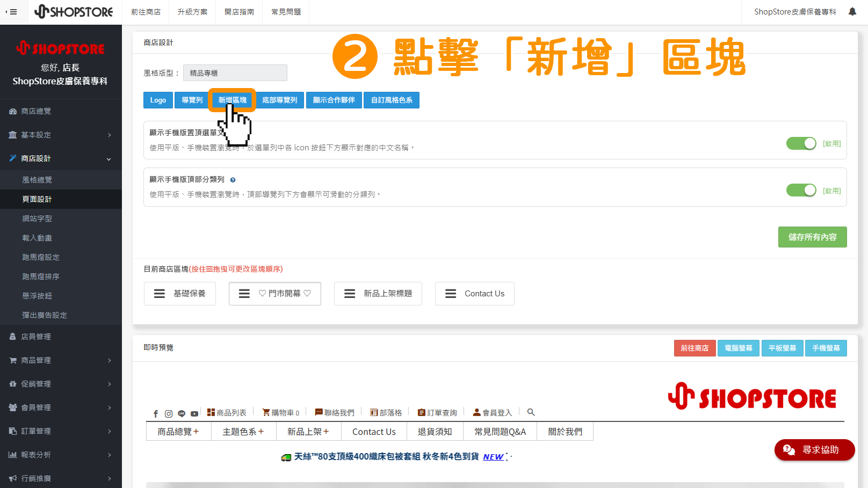
Task: Expand 商品管理 in the sidebar
Action: 61,360
